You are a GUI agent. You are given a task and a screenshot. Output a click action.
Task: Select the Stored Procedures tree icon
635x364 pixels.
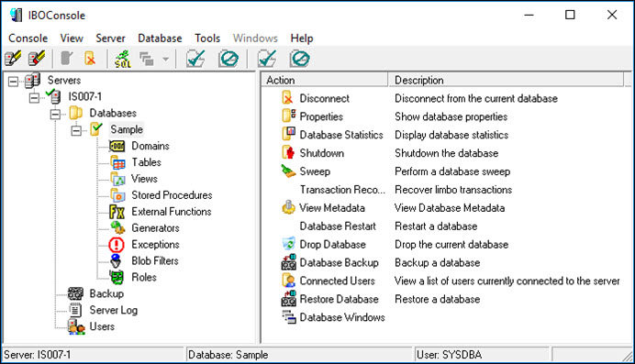coord(117,195)
